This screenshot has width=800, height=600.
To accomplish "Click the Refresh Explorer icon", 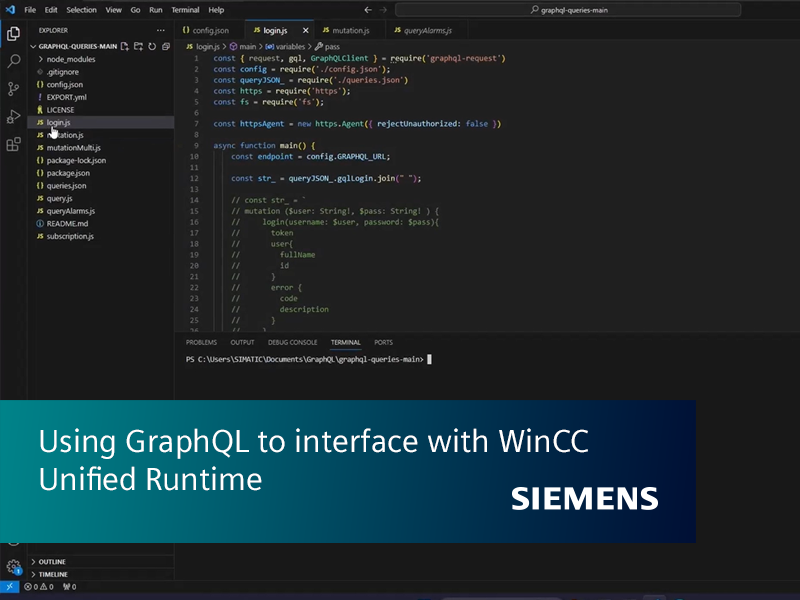I will [x=152, y=46].
